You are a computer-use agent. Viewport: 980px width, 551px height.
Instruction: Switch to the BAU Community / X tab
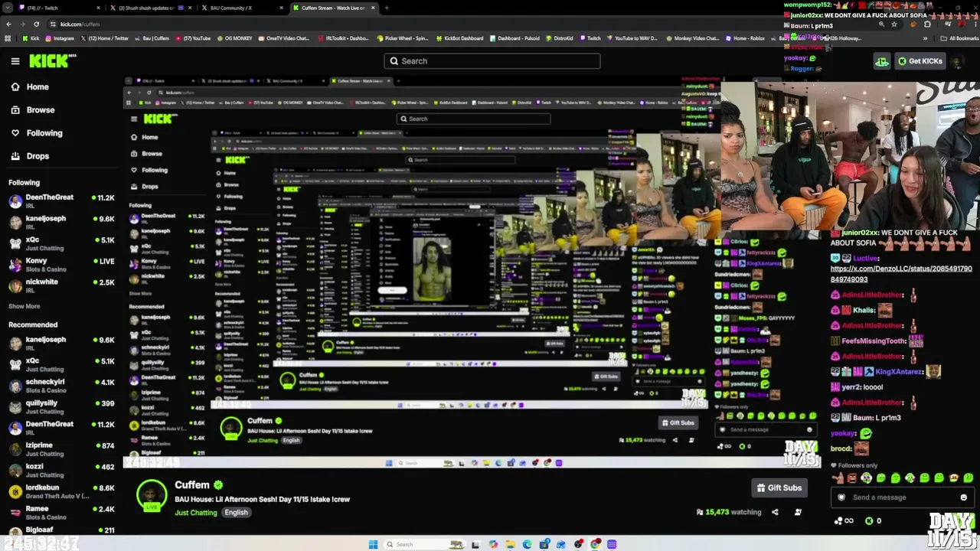(242, 8)
